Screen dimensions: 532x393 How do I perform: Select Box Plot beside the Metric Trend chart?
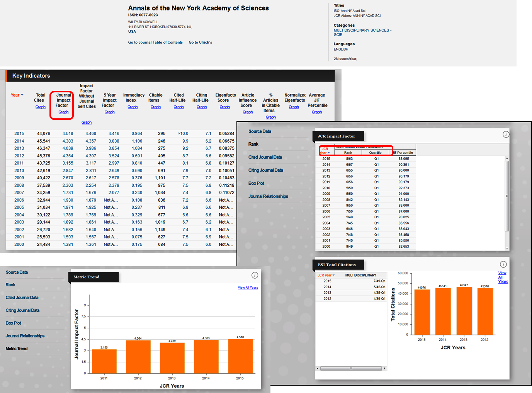[x=14, y=323]
